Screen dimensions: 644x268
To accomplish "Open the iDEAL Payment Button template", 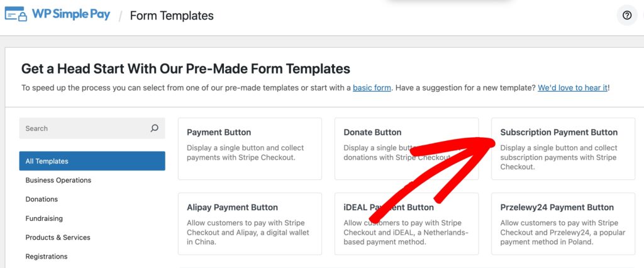I will pyautogui.click(x=406, y=223).
